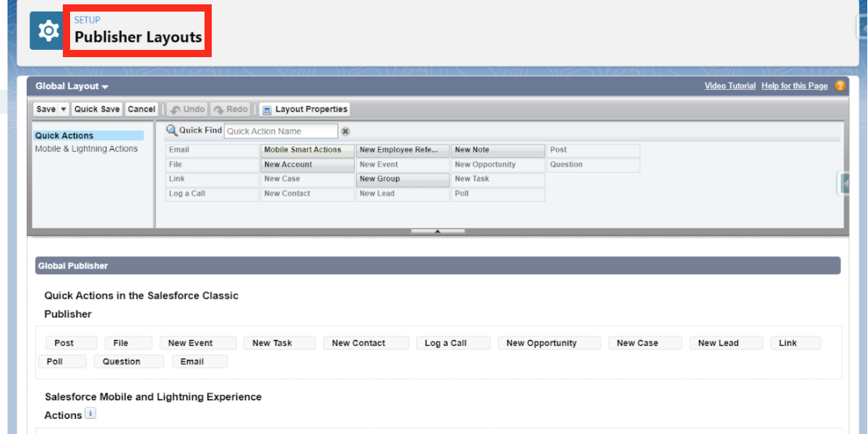Viewport: 868px width, 434px height.
Task: Click the Quick Find magnifier icon
Action: click(172, 130)
